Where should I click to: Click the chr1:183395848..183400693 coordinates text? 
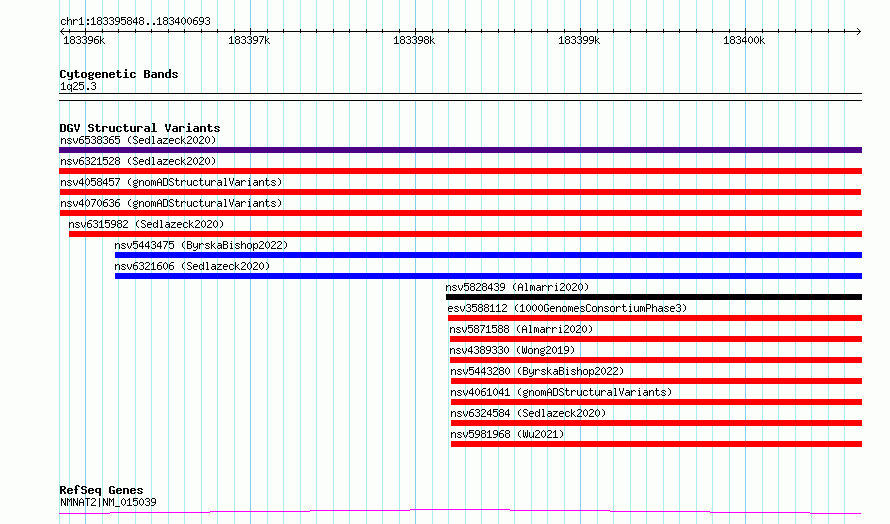(x=135, y=21)
